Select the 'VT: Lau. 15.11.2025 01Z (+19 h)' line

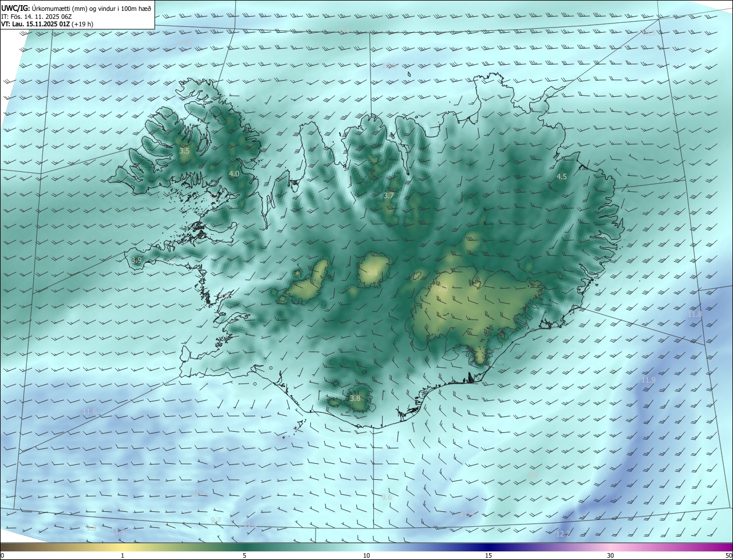coord(48,24)
